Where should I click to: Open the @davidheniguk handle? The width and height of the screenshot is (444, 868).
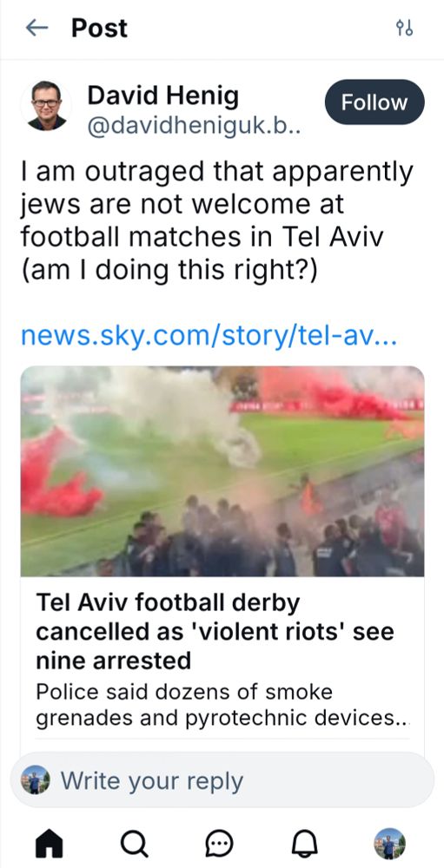click(x=194, y=127)
